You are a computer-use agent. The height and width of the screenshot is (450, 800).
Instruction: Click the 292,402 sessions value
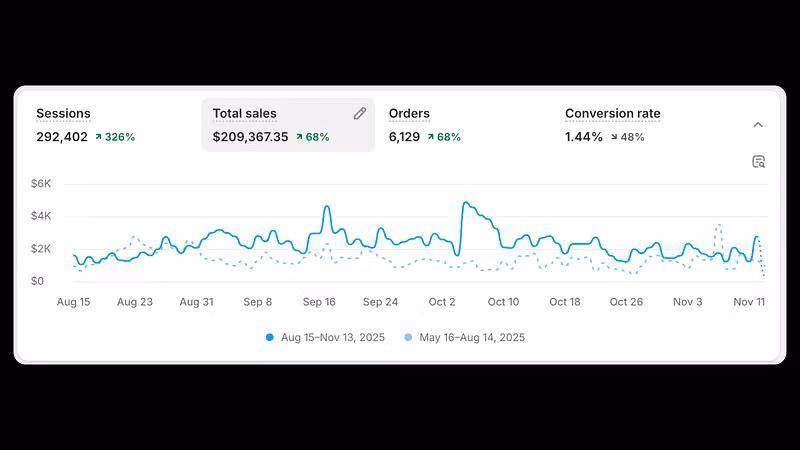62,137
